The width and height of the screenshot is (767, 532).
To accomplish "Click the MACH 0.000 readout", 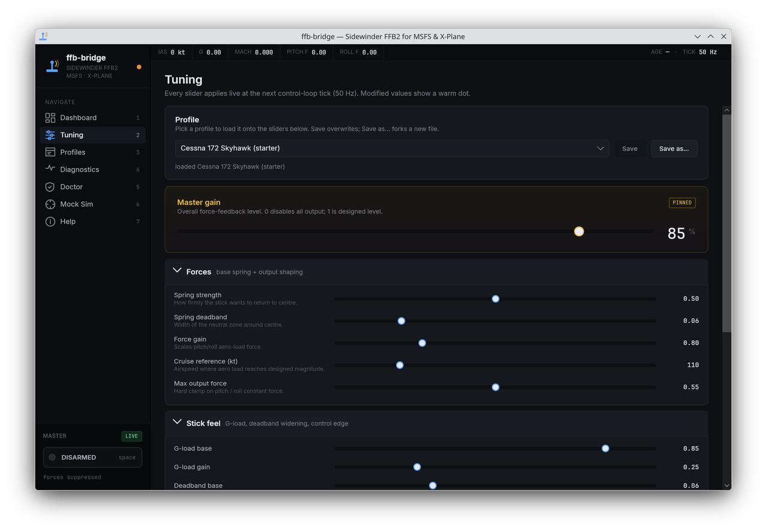I will tap(253, 52).
